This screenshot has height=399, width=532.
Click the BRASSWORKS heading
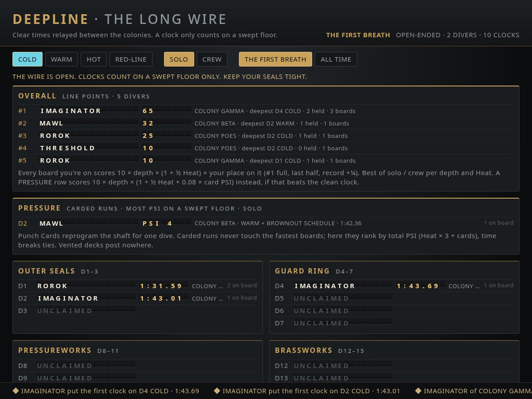tap(304, 350)
